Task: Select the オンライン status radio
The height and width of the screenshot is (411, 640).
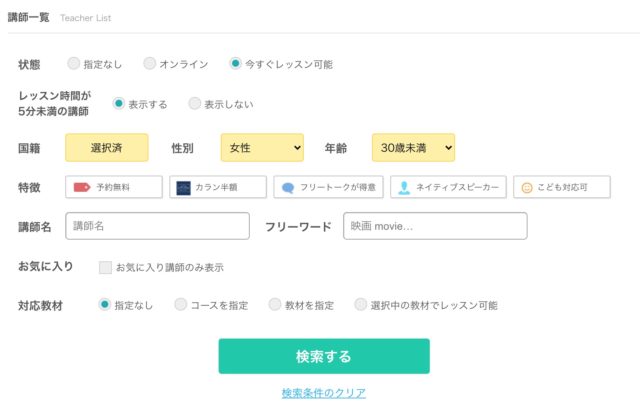Action: click(149, 64)
